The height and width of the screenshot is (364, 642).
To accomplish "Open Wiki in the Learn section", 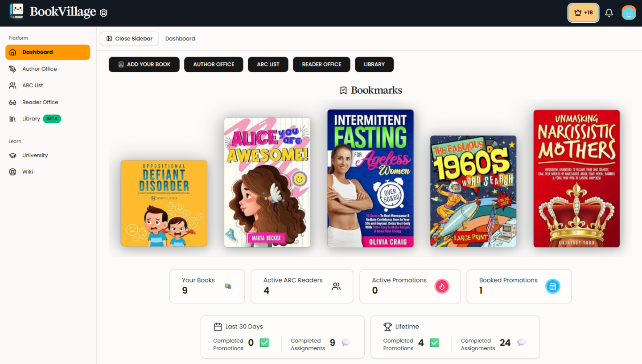I will [x=48, y=172].
